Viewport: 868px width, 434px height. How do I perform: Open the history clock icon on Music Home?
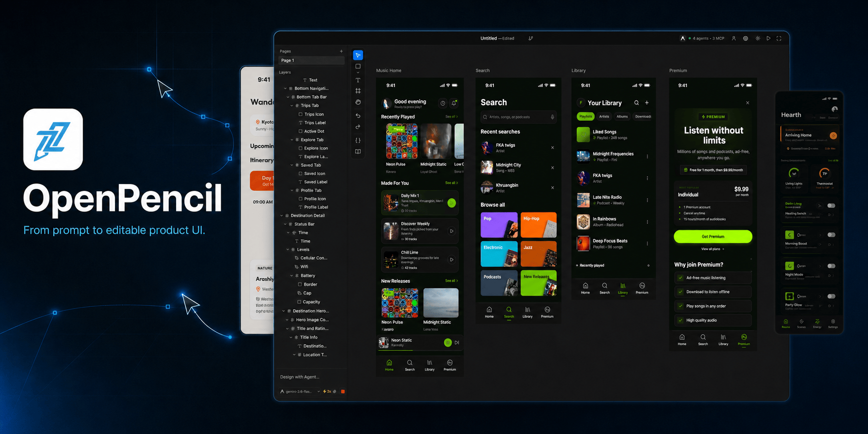(x=443, y=103)
